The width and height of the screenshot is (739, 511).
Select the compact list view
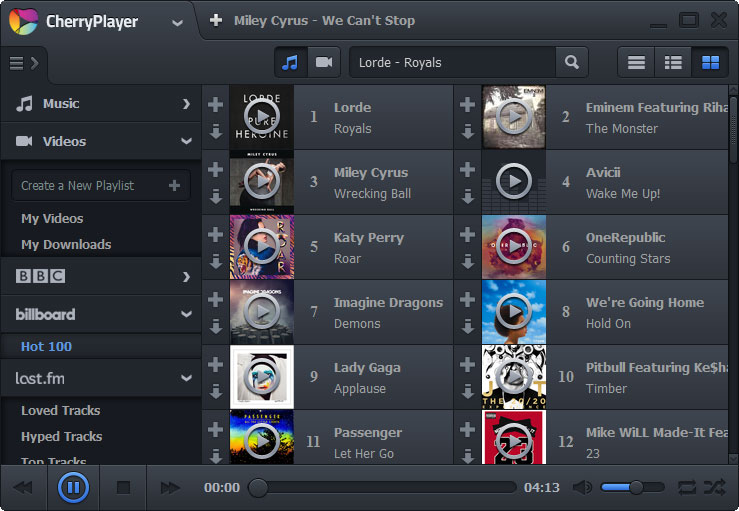[x=636, y=62]
